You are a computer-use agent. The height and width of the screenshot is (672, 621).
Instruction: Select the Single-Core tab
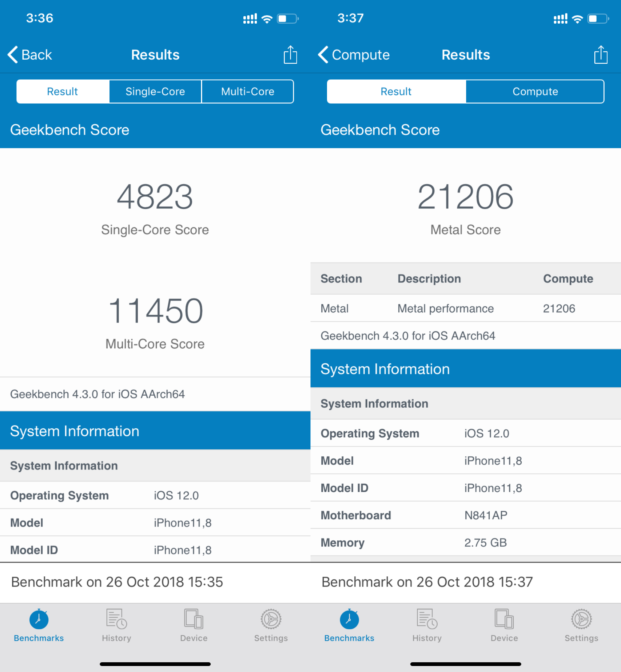click(155, 91)
